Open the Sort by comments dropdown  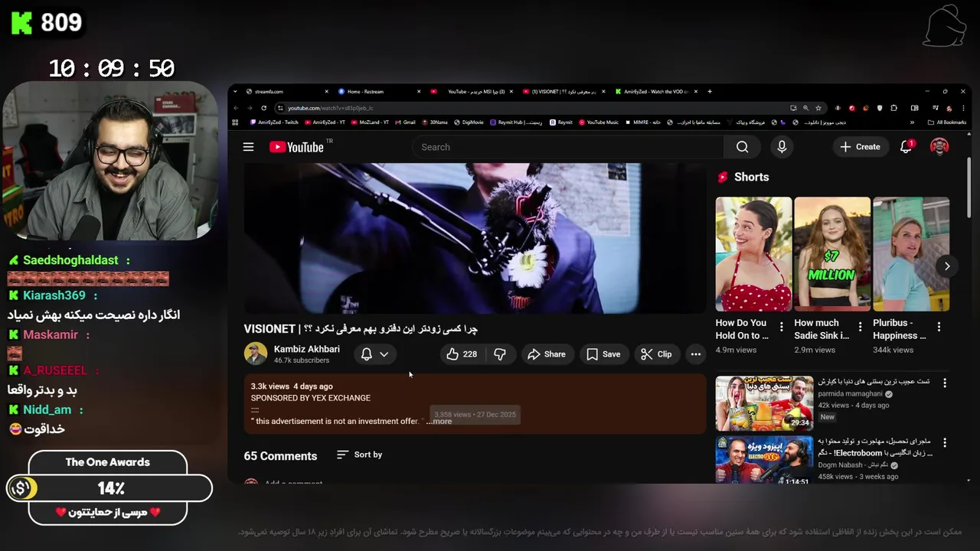359,455
